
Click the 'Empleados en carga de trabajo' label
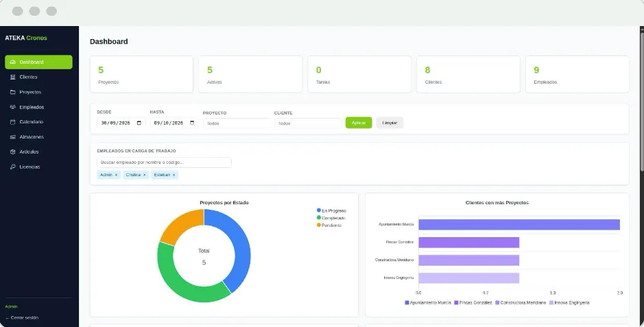click(x=136, y=151)
